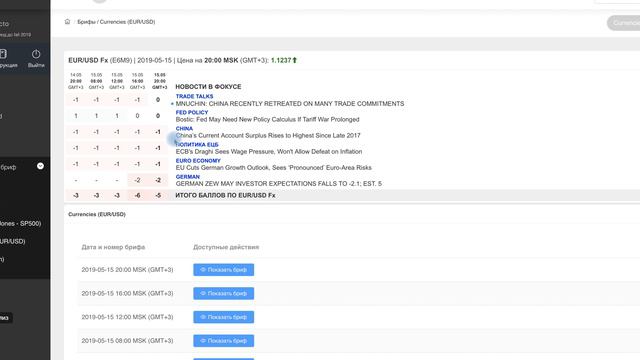Open the FED POLICY news category
Screen dimensions: 640x360
pos(192,112)
